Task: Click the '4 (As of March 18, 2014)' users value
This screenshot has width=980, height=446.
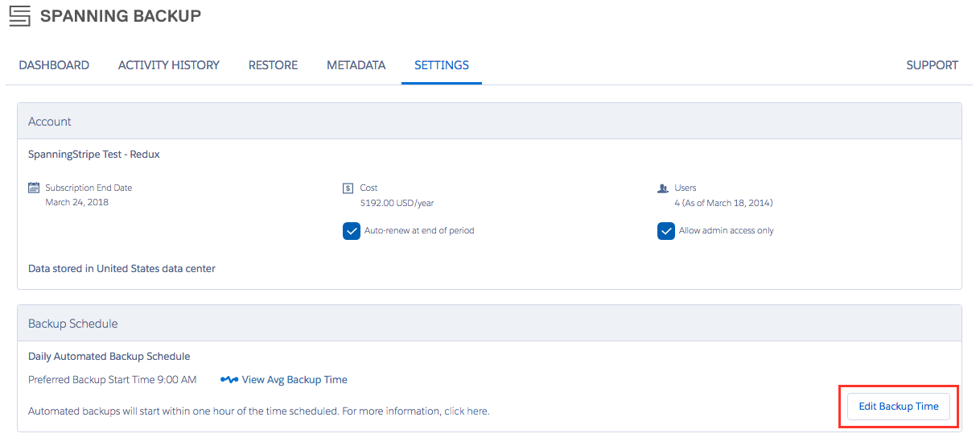Action: (724, 203)
